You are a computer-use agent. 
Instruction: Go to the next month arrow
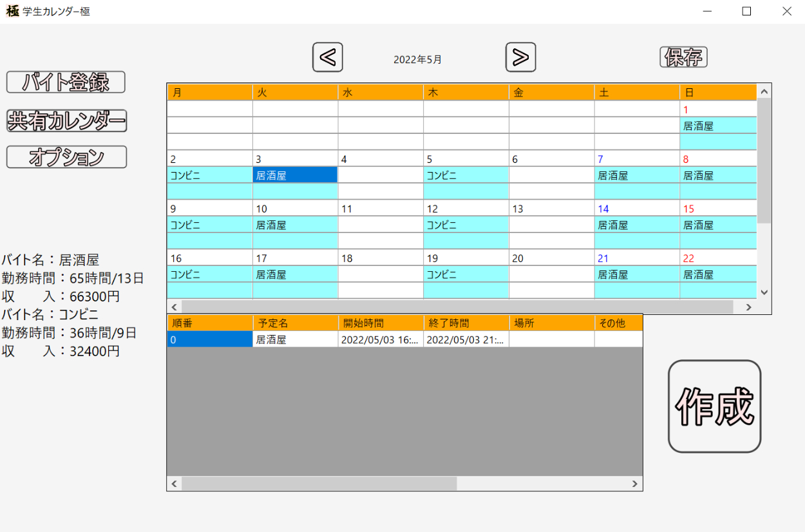(520, 58)
